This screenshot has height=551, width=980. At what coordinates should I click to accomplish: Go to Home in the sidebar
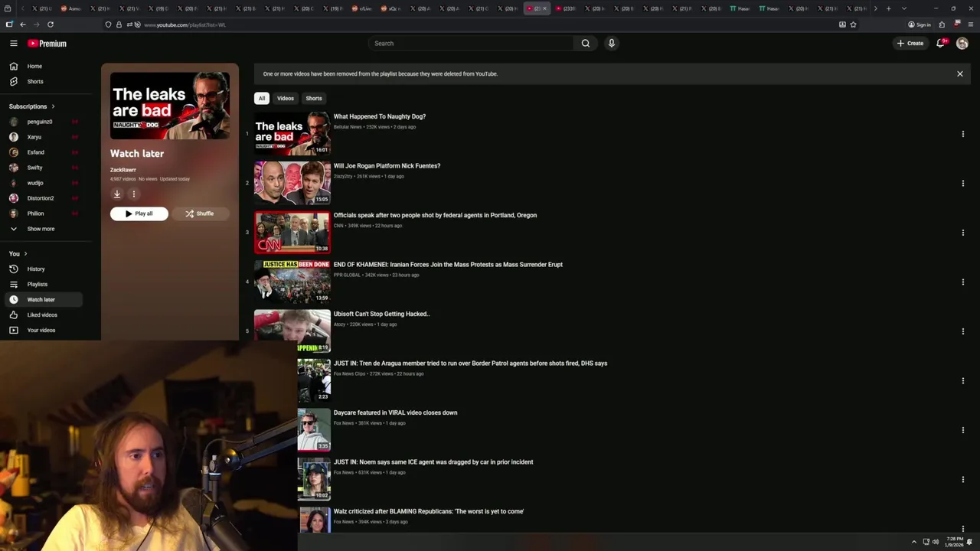tap(43, 67)
